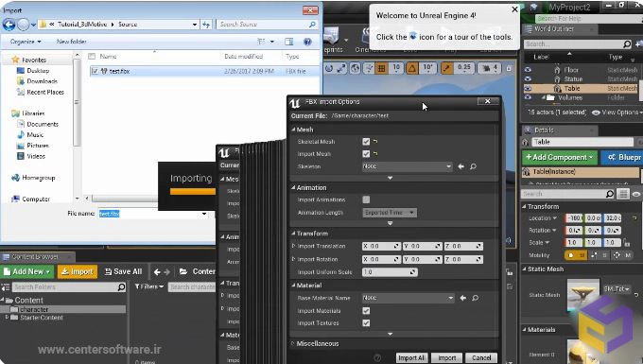Click New folder in Import dialog

click(x=71, y=42)
